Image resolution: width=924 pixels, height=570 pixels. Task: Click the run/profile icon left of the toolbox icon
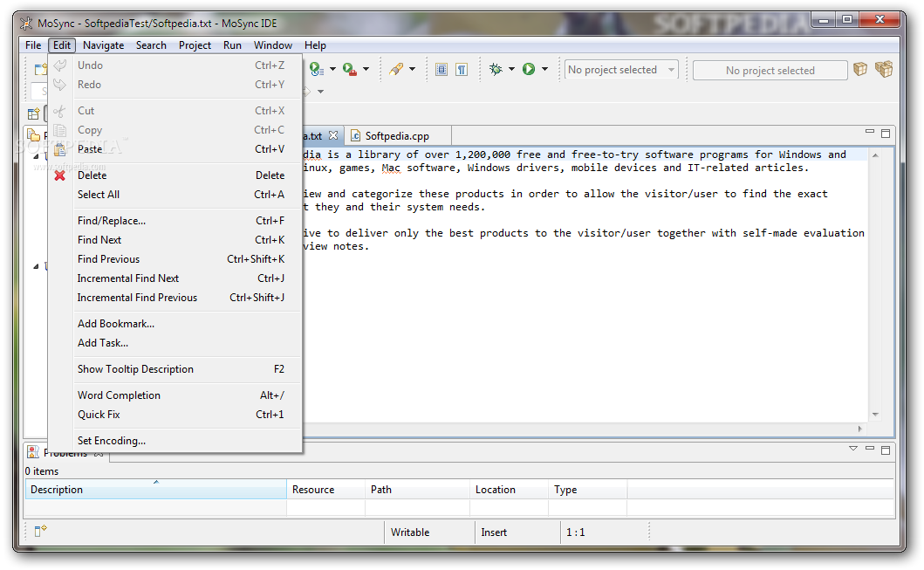tap(317, 70)
